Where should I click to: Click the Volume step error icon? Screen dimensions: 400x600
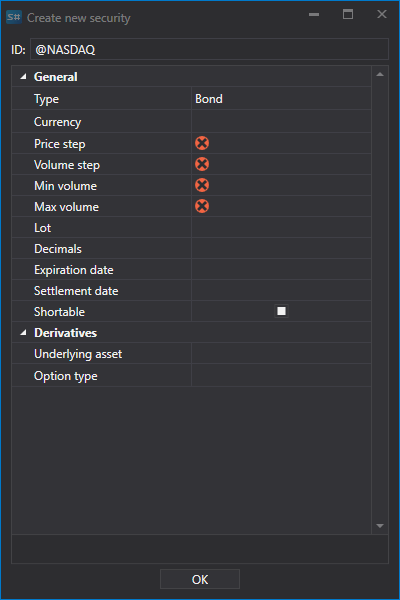(202, 165)
